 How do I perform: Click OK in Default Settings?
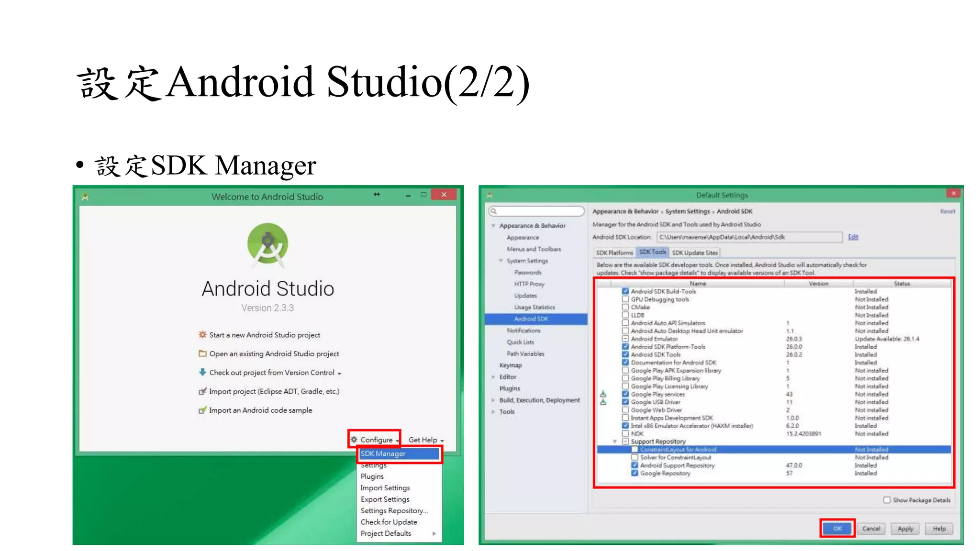[x=837, y=529]
